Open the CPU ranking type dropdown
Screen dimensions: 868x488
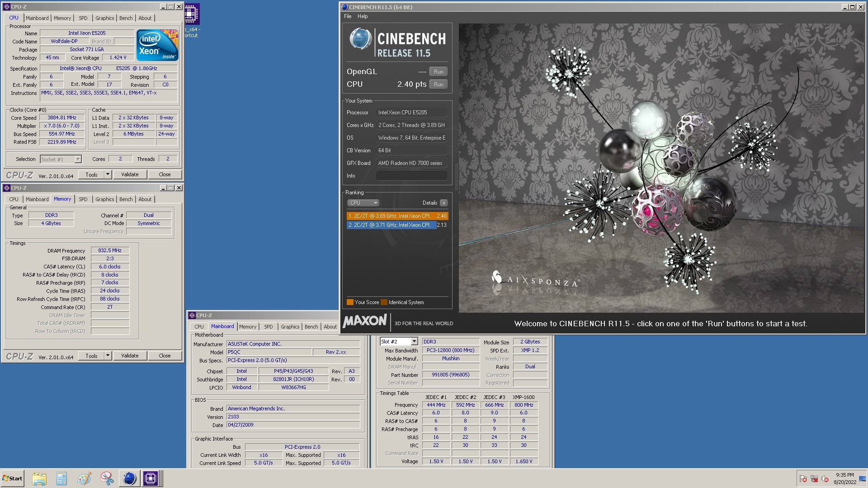click(363, 203)
